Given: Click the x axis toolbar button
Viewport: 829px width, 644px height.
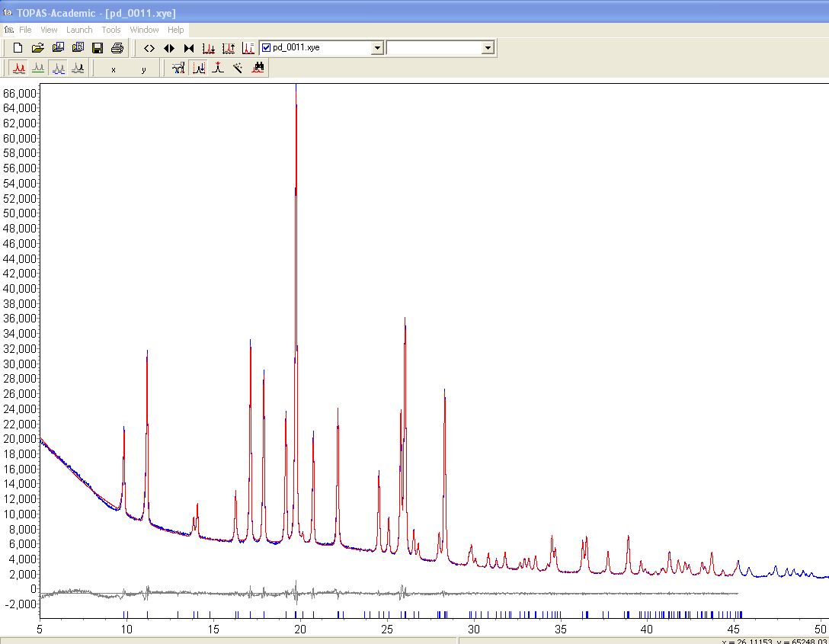Looking at the screenshot, I should click(113, 69).
